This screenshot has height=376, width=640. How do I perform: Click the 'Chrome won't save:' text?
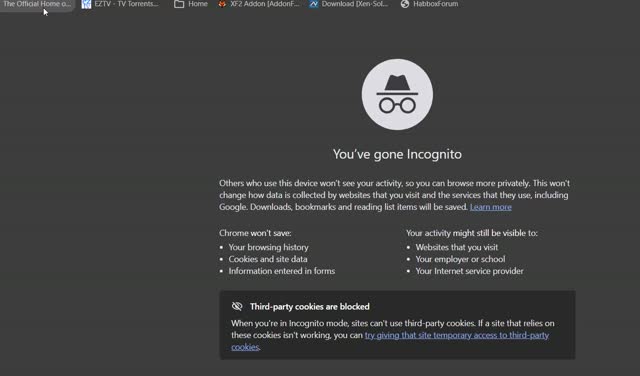point(255,233)
